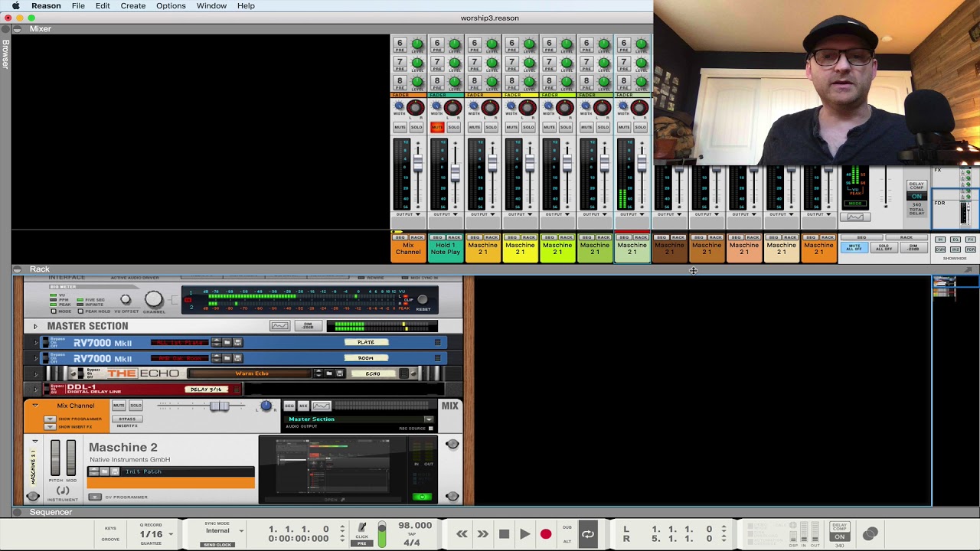Screen dimensions: 980x551
Task: Click Mute on rack Mix Channel device
Action: coord(119,406)
